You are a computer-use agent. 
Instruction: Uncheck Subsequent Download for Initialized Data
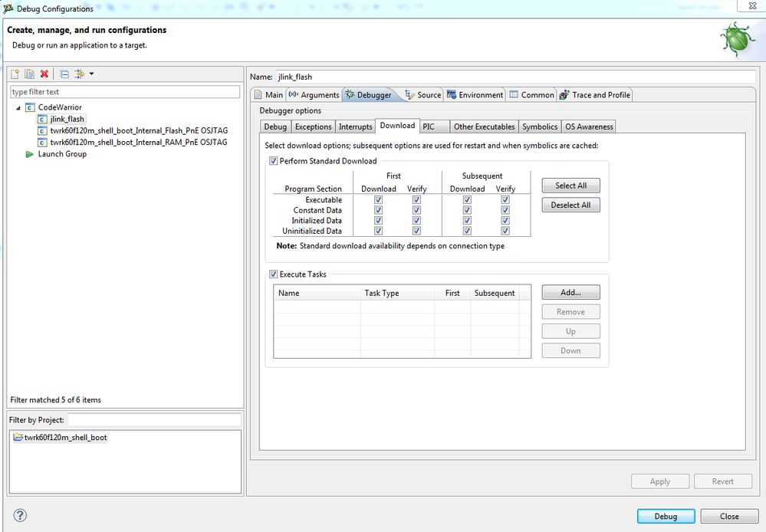[x=467, y=220]
